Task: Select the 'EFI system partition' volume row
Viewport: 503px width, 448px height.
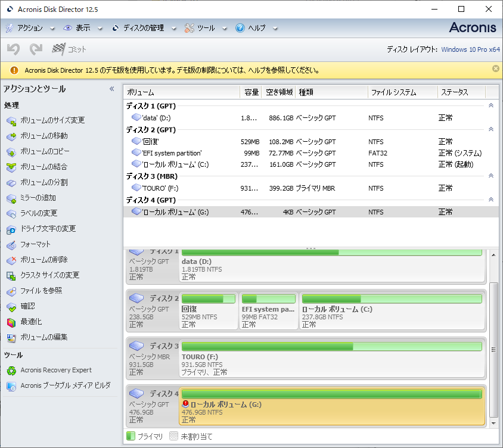Action: [311, 153]
